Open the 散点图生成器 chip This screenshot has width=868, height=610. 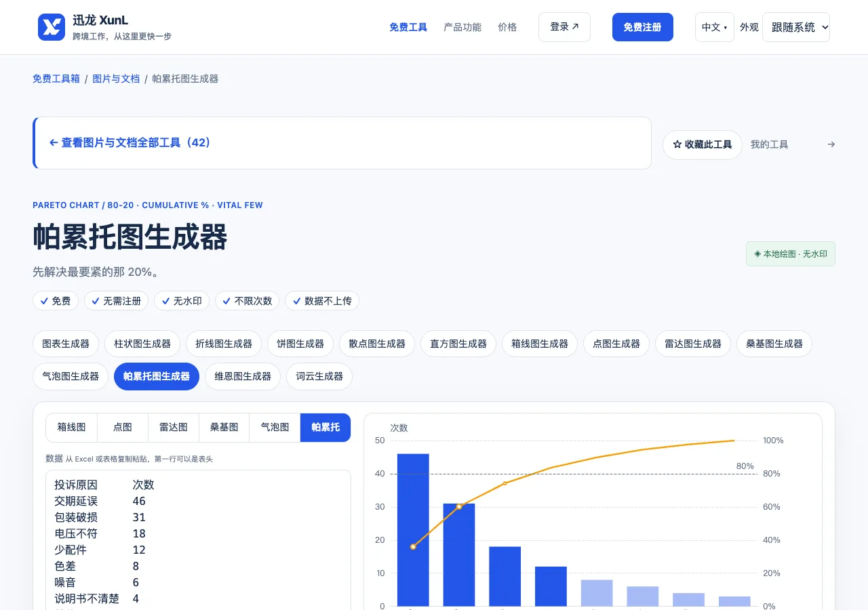coord(377,344)
